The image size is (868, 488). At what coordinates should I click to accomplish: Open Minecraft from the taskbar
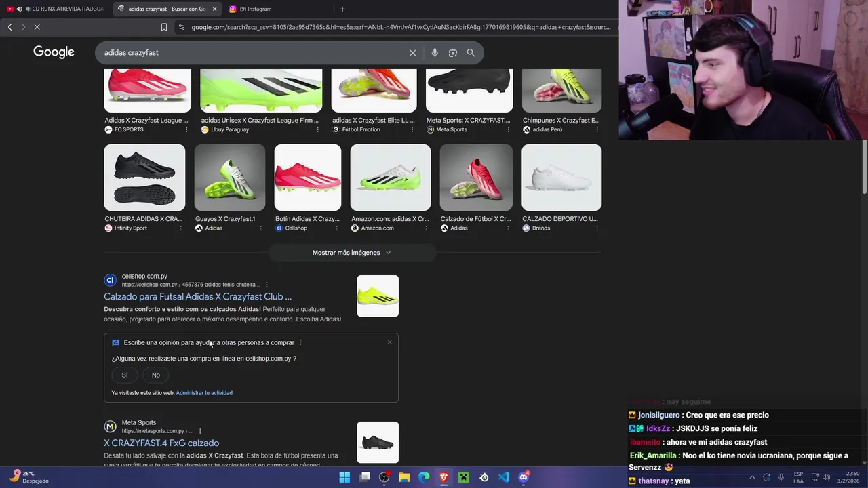[464, 477]
